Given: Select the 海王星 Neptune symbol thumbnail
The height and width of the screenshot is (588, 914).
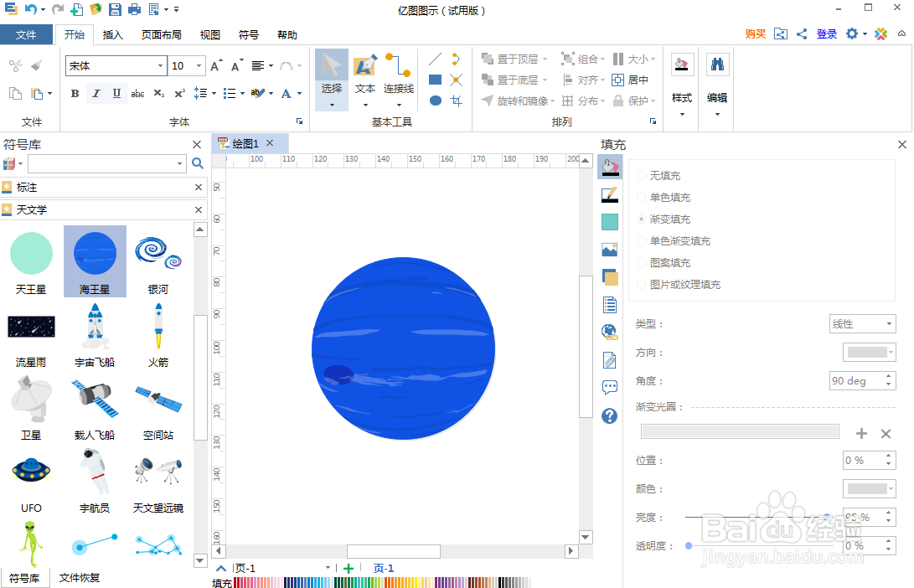Looking at the screenshot, I should [x=95, y=261].
